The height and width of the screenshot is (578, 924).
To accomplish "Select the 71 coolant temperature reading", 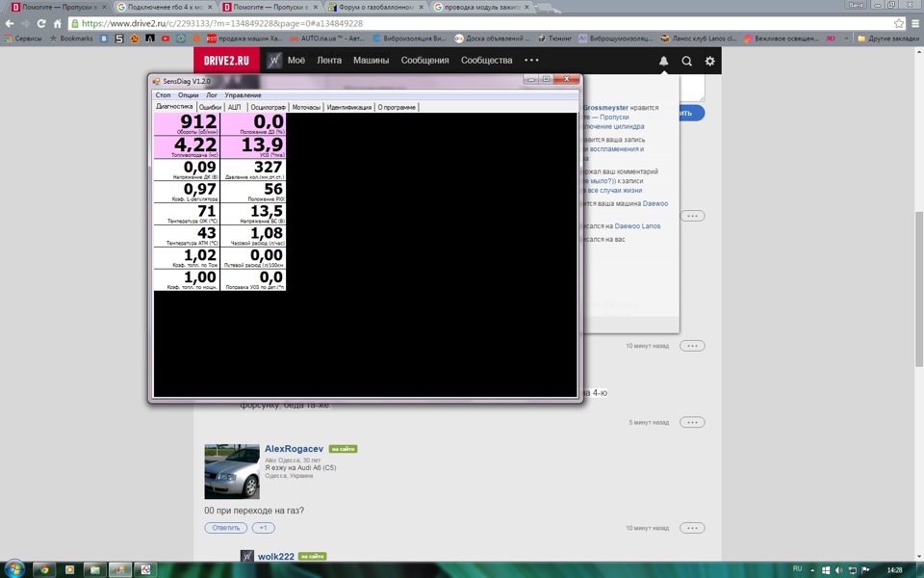I will [187, 214].
